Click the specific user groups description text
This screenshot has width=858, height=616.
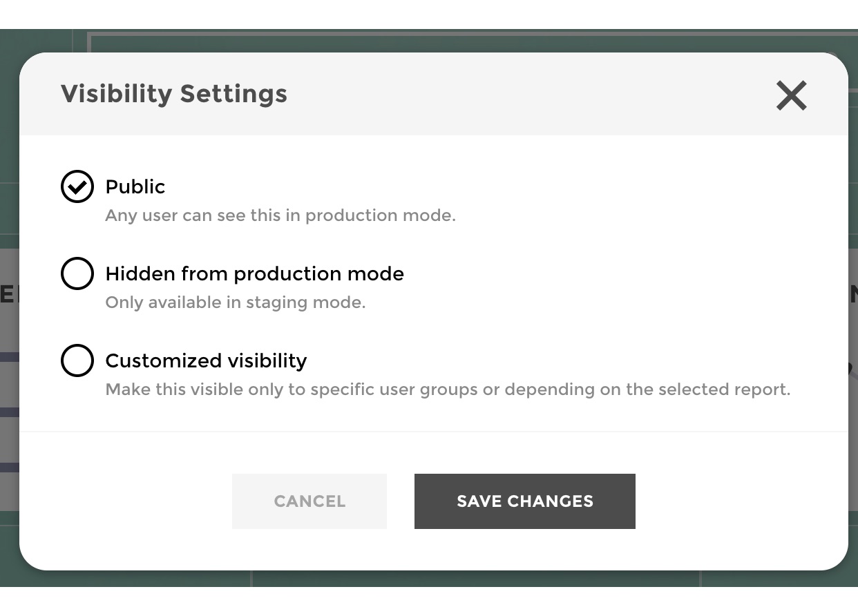(x=448, y=389)
